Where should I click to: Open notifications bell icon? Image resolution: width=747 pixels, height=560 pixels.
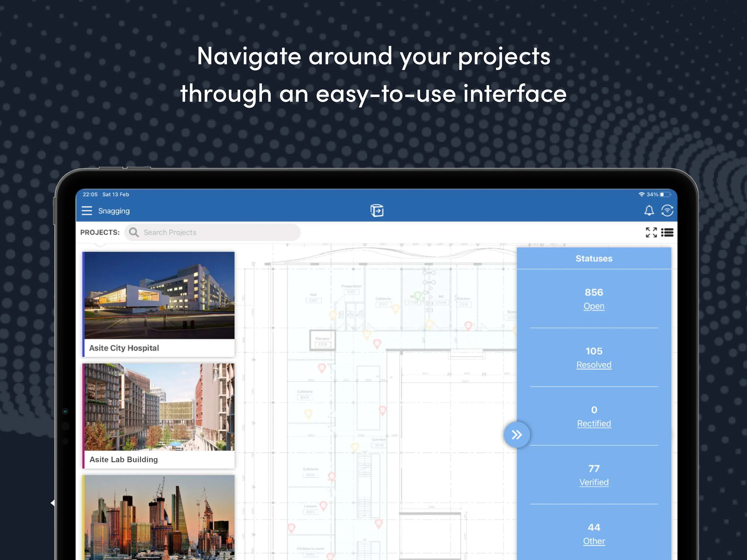pos(649,211)
